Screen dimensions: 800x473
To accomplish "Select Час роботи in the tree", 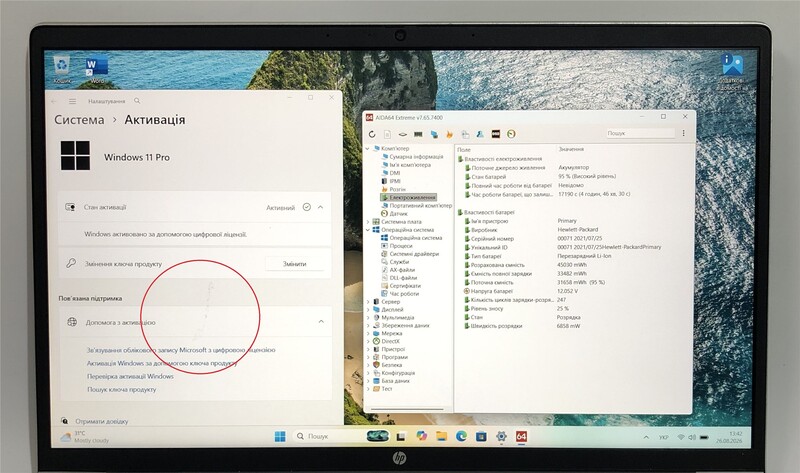I will (x=404, y=293).
